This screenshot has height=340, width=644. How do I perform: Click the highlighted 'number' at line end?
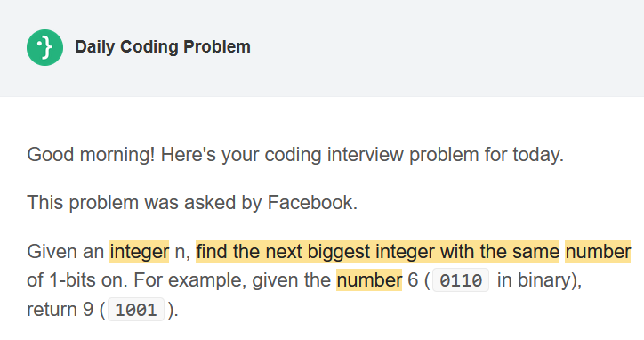pos(598,251)
